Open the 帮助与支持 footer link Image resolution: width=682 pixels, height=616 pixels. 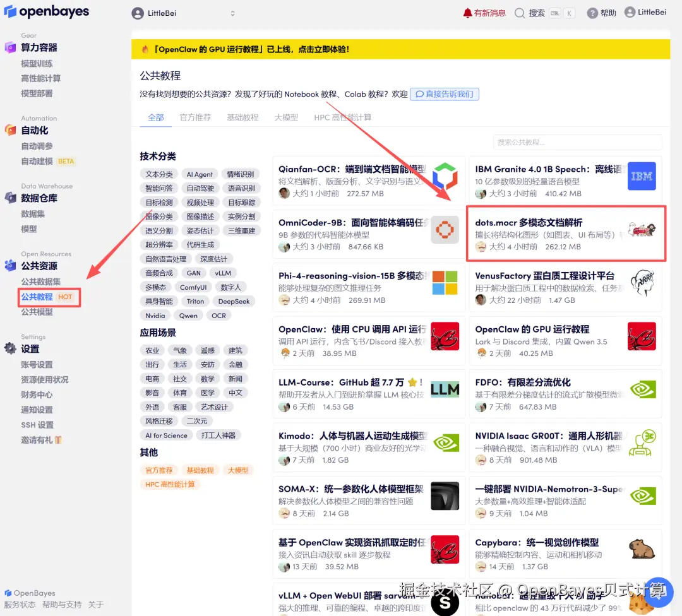click(62, 604)
